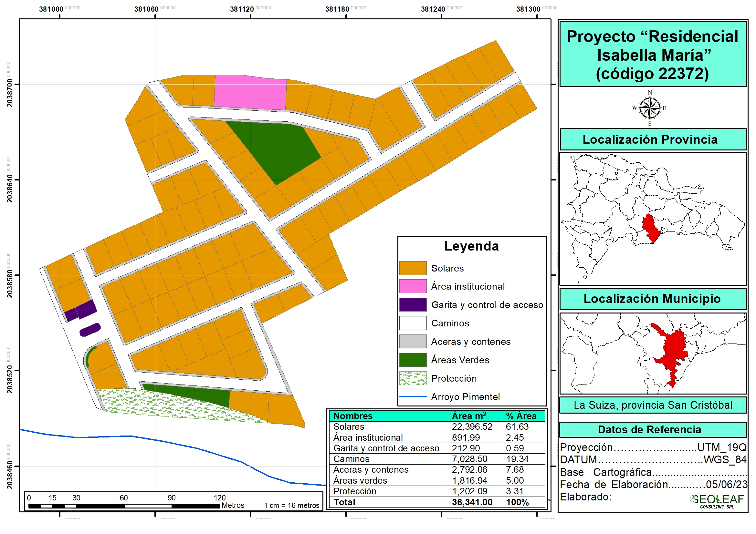The width and height of the screenshot is (756, 534).
Task: Click the dotted Protección legend pattern
Action: [413, 378]
